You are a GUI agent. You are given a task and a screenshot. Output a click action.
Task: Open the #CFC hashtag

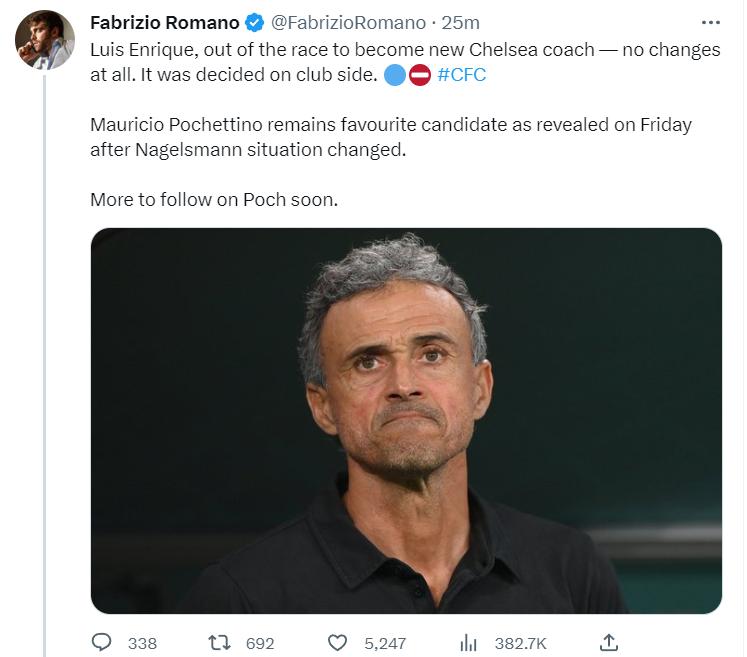click(461, 75)
